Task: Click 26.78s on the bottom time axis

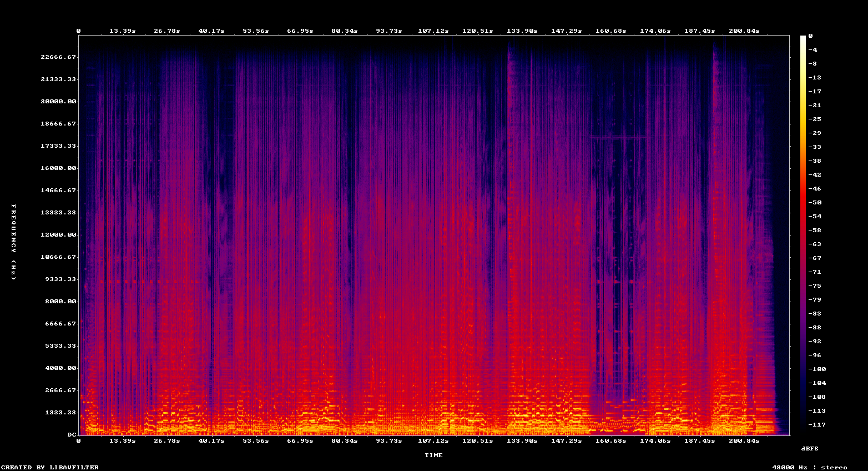Action: tap(167, 441)
